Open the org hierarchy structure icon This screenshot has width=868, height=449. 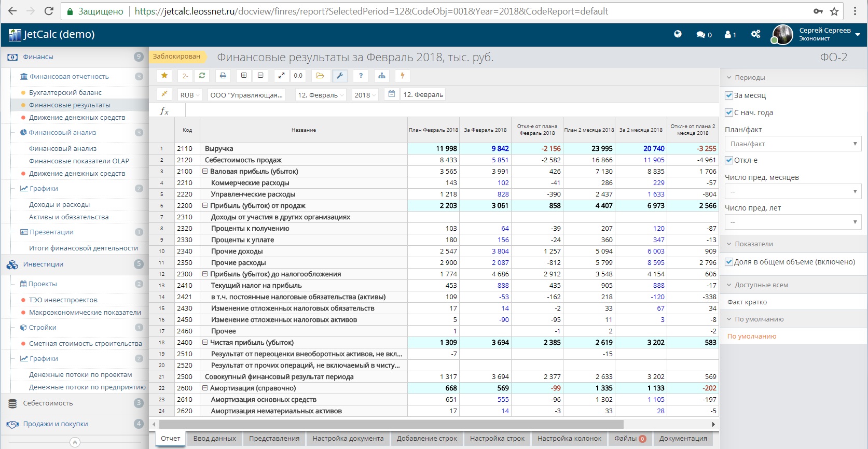pyautogui.click(x=382, y=76)
